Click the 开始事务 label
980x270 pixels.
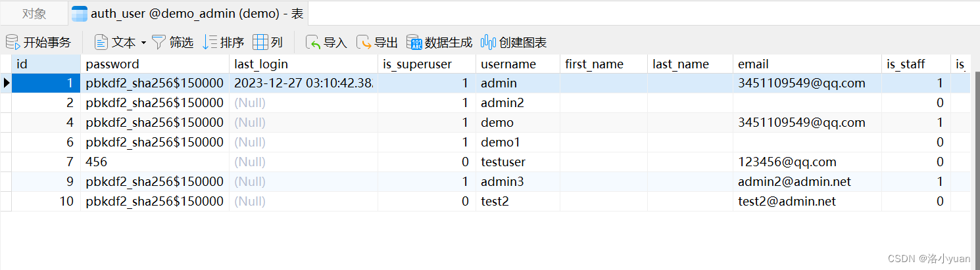coord(47,43)
